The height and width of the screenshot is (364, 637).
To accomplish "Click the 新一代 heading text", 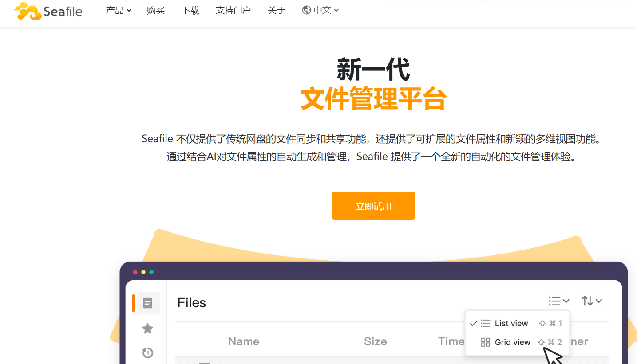I will (x=373, y=70).
